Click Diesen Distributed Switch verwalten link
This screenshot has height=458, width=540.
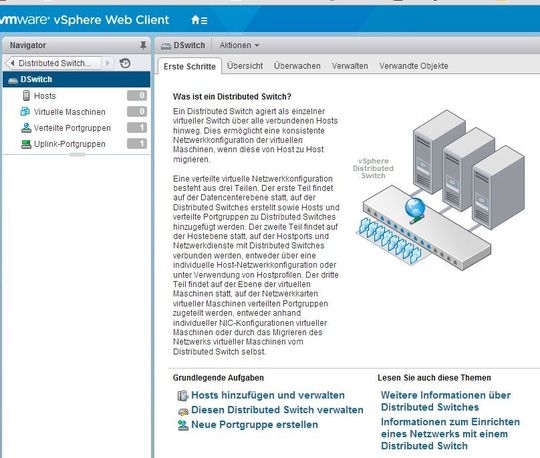pyautogui.click(x=277, y=410)
